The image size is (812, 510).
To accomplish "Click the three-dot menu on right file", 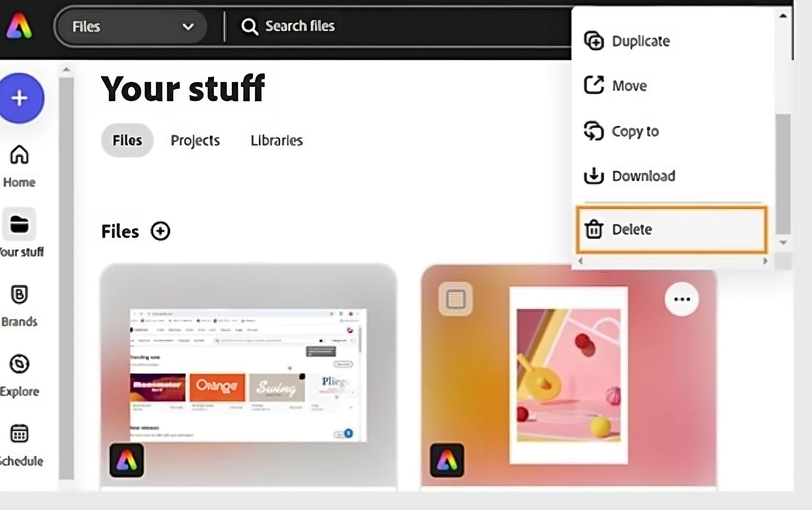I will 682,300.
